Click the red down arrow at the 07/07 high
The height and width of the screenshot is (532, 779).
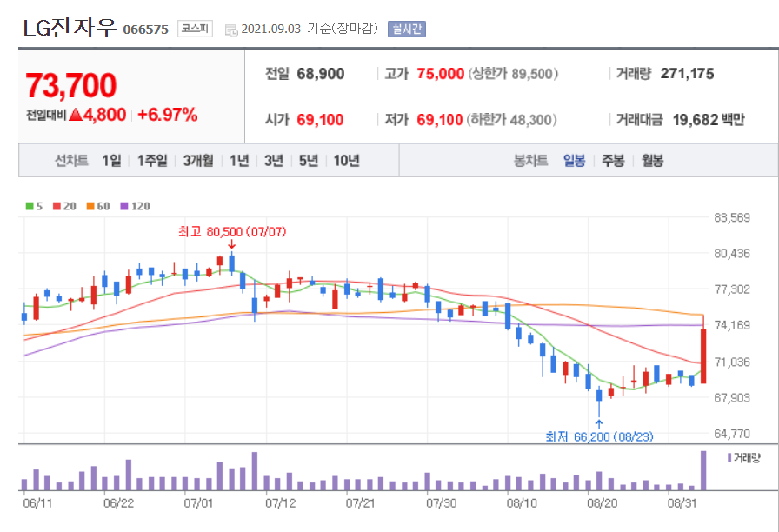[231, 244]
